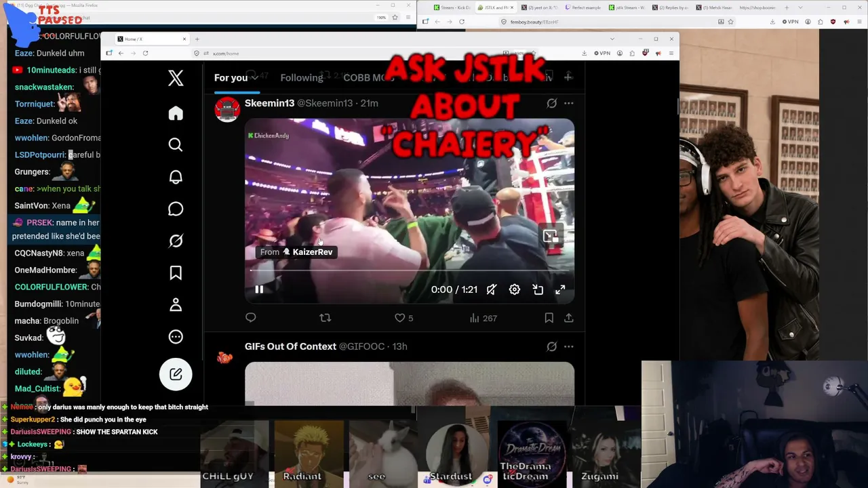Open Skeemin13 profile avatar

227,109
